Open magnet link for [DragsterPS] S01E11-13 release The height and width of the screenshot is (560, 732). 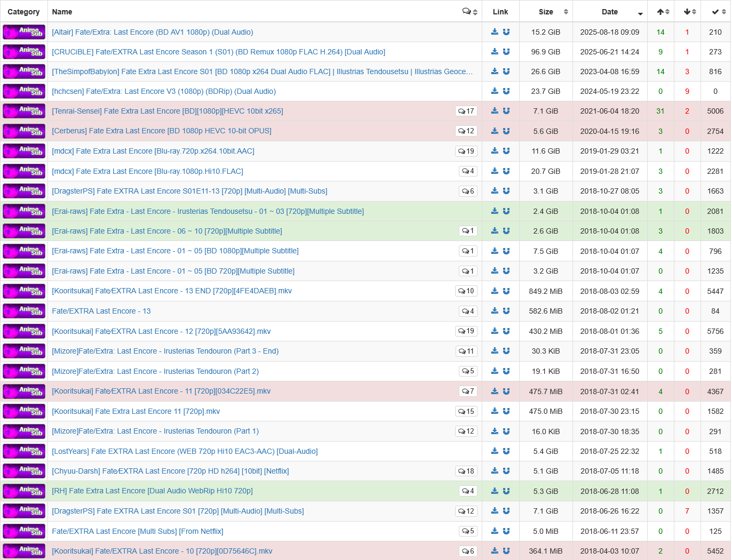(x=506, y=191)
